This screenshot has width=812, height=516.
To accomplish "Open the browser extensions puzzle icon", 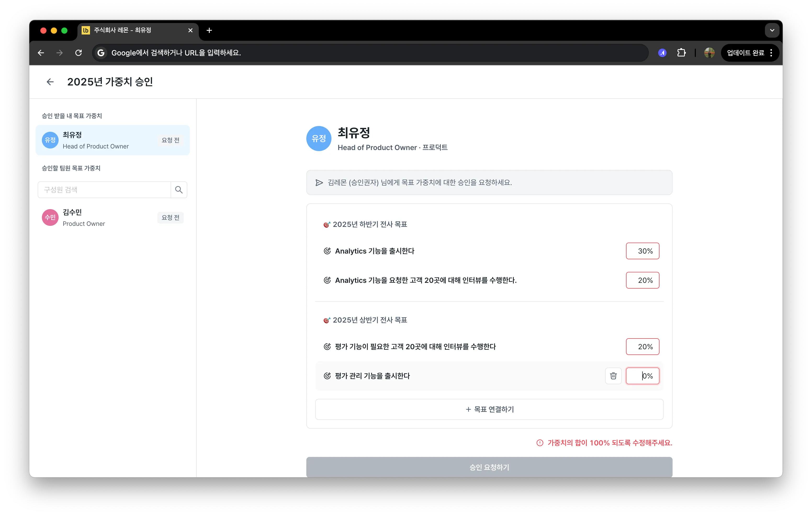I will pos(681,53).
